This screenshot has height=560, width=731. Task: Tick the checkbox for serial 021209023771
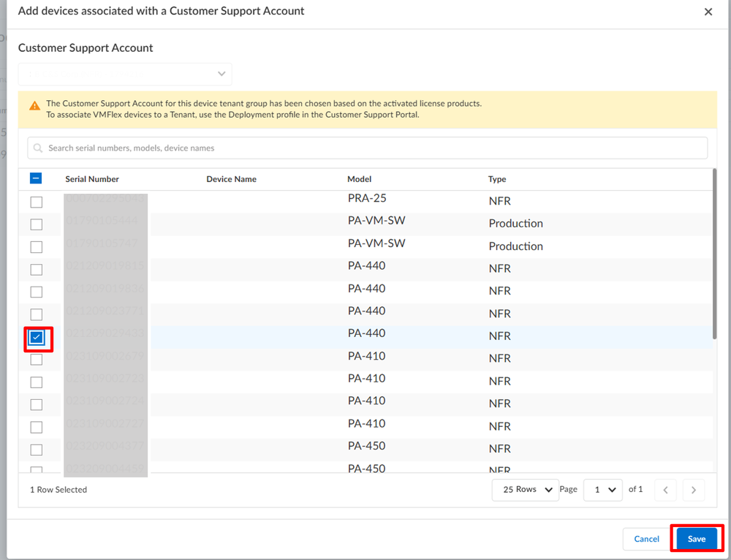pos(37,314)
